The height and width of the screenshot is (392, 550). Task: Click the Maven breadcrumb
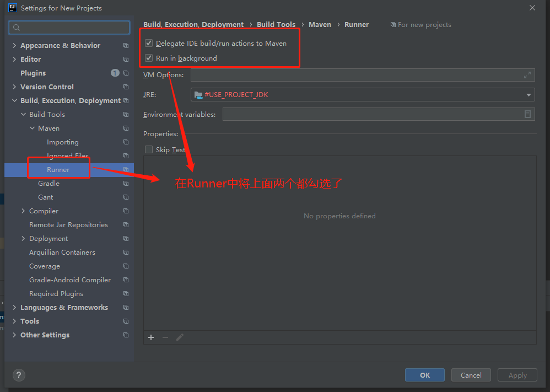pyautogui.click(x=320, y=25)
